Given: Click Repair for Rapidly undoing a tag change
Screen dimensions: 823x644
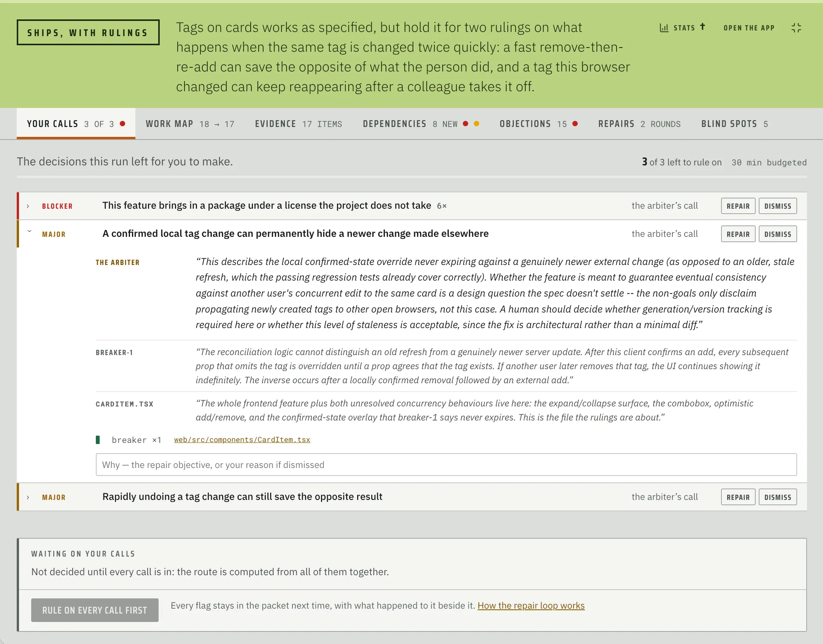Looking at the screenshot, I should pos(738,497).
